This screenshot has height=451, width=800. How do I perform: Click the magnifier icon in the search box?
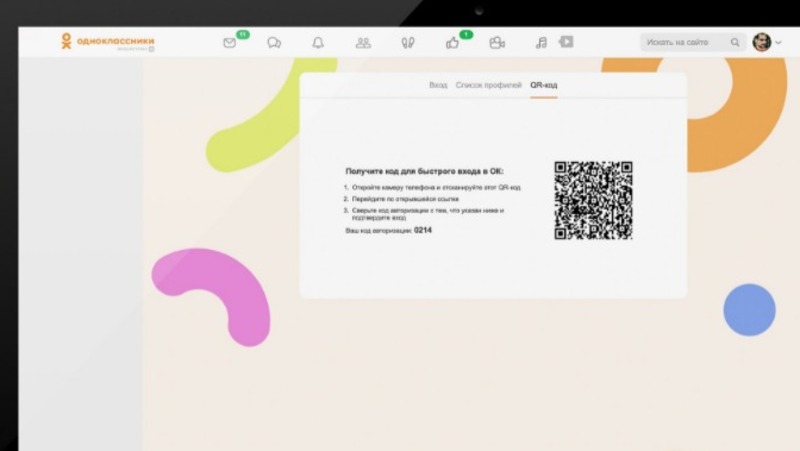tap(735, 42)
